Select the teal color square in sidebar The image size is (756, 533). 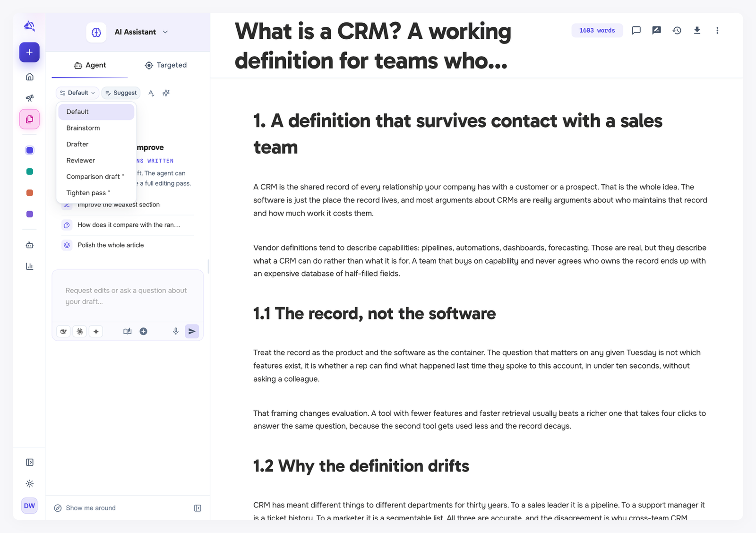(x=30, y=172)
